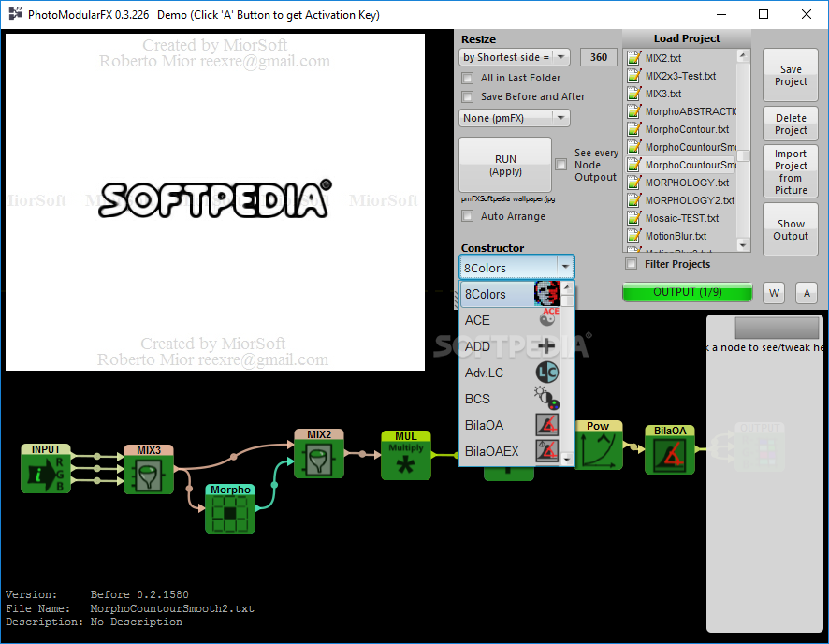Image resolution: width=829 pixels, height=644 pixels.
Task: Pick the Adv.LC round icon
Action: (547, 373)
